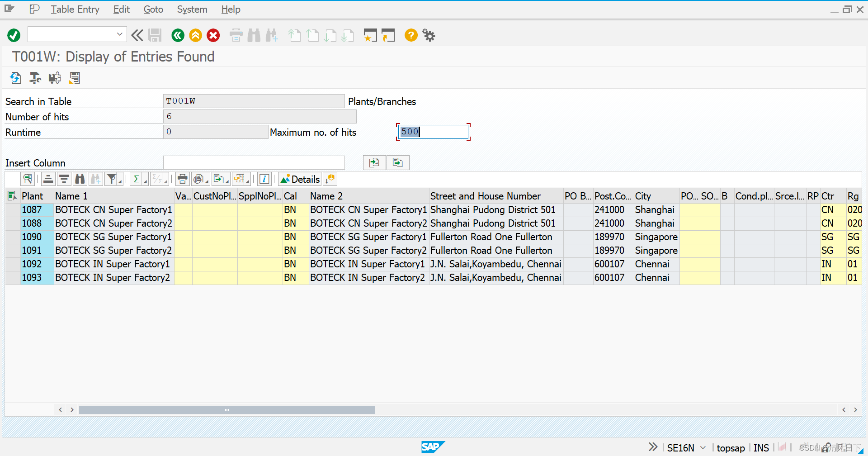Click the Generate Shortcut icon
The image size is (868, 456).
pyautogui.click(x=388, y=35)
